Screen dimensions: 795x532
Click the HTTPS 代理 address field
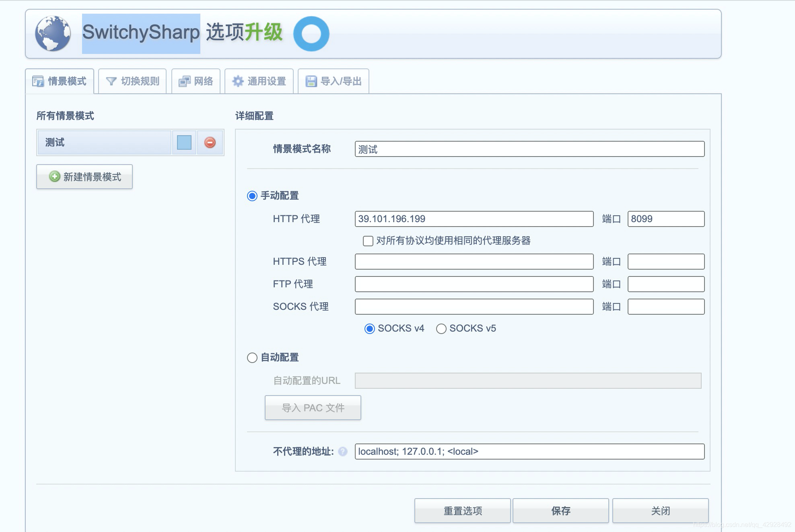point(474,262)
